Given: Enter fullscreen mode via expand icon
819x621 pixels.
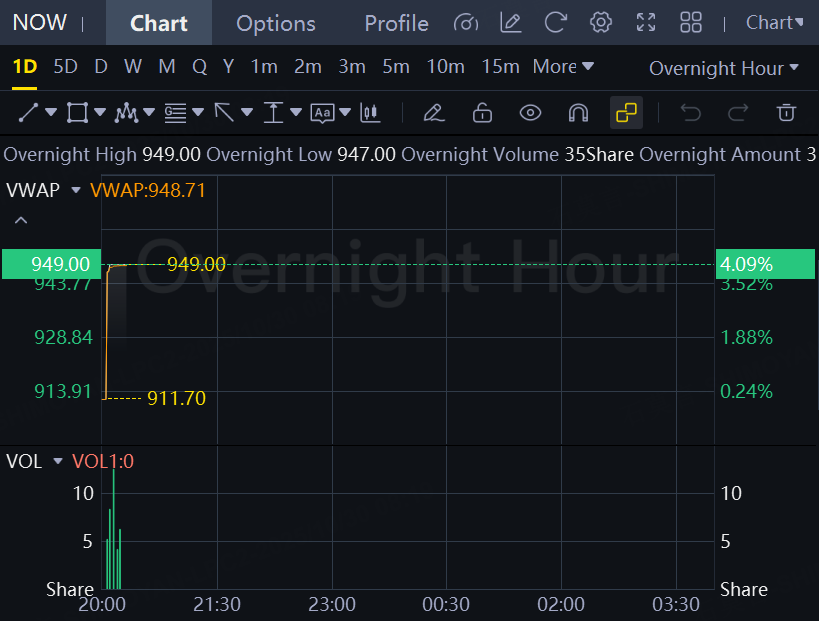Looking at the screenshot, I should [x=646, y=23].
